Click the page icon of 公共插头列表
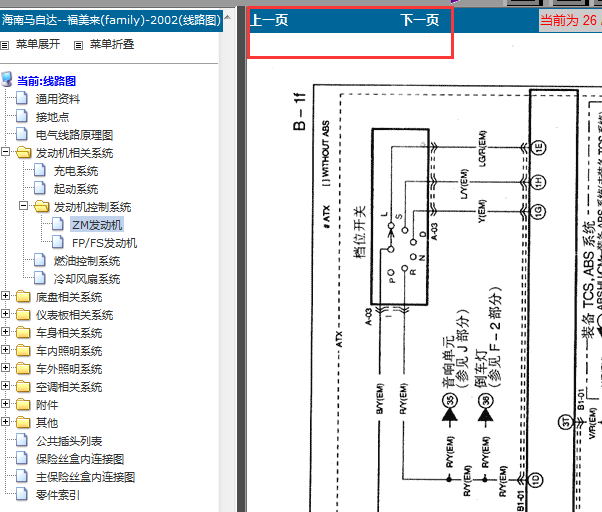Image resolution: width=602 pixels, height=512 pixels. tap(22, 440)
